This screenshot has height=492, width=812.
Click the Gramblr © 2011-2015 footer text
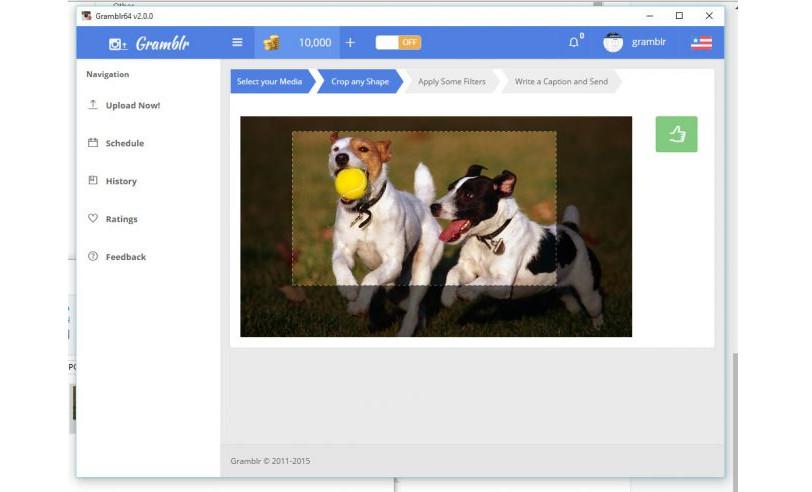270,460
